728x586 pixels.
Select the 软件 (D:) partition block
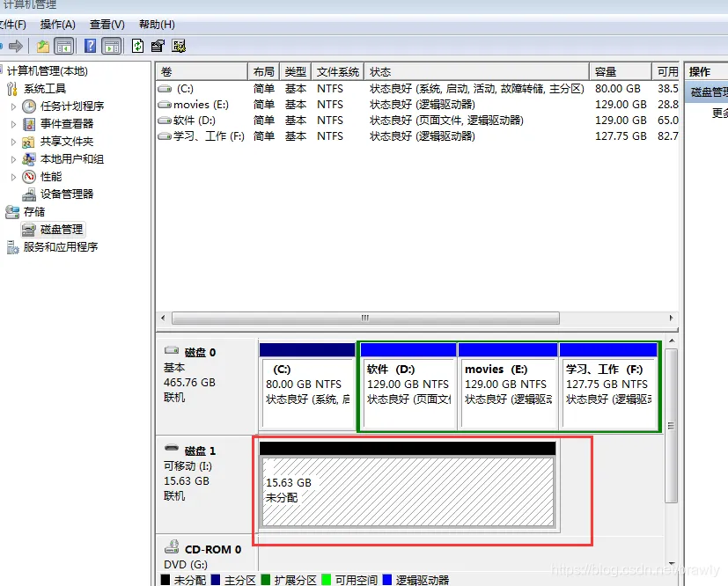pyautogui.click(x=408, y=386)
